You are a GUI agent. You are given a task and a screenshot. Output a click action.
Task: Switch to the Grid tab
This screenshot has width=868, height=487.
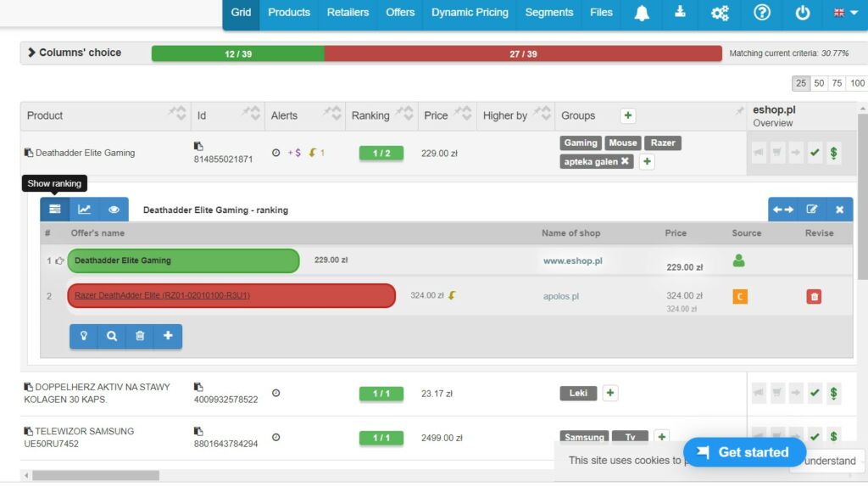pos(241,12)
